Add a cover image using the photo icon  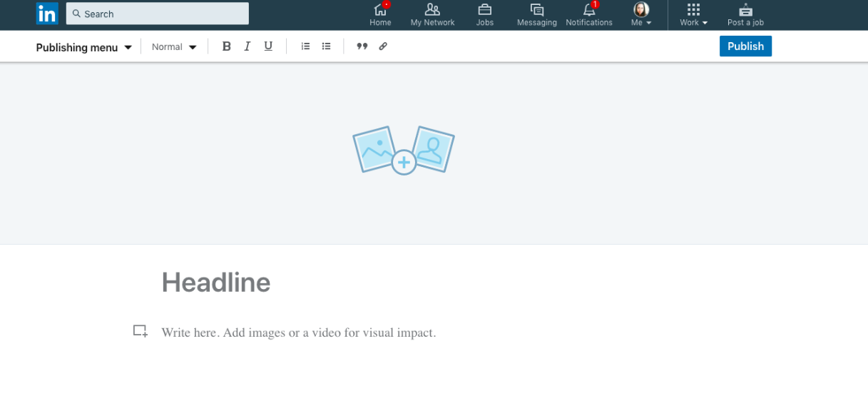point(404,150)
